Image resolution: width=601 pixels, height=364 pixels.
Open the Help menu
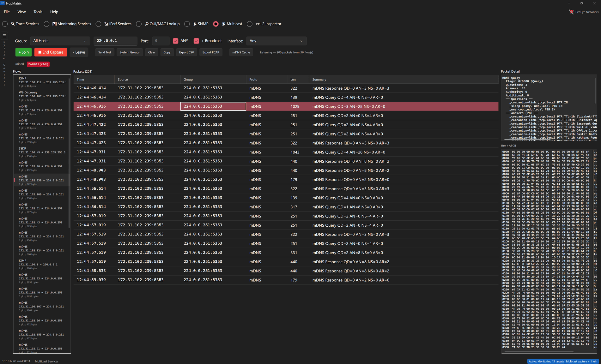[x=54, y=12]
